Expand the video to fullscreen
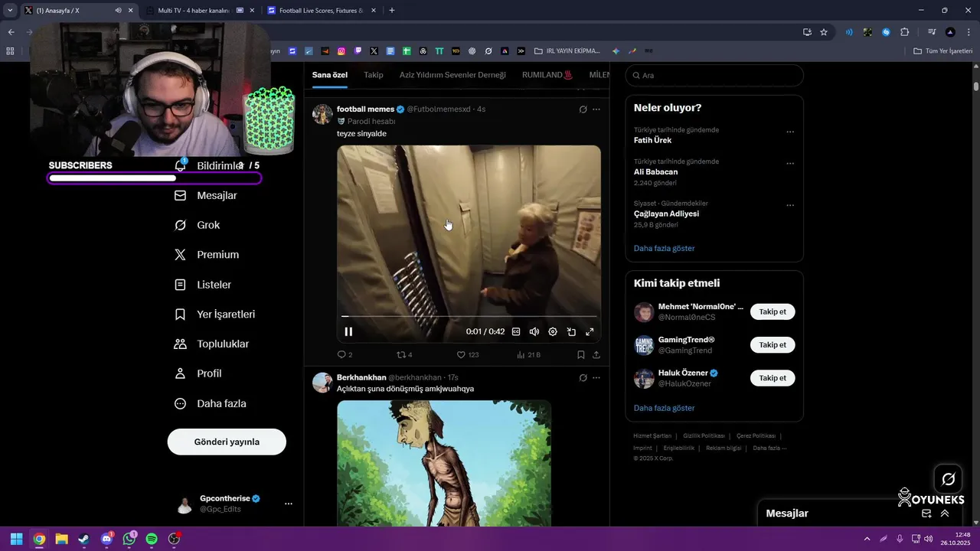This screenshot has height=551, width=980. 590,331
